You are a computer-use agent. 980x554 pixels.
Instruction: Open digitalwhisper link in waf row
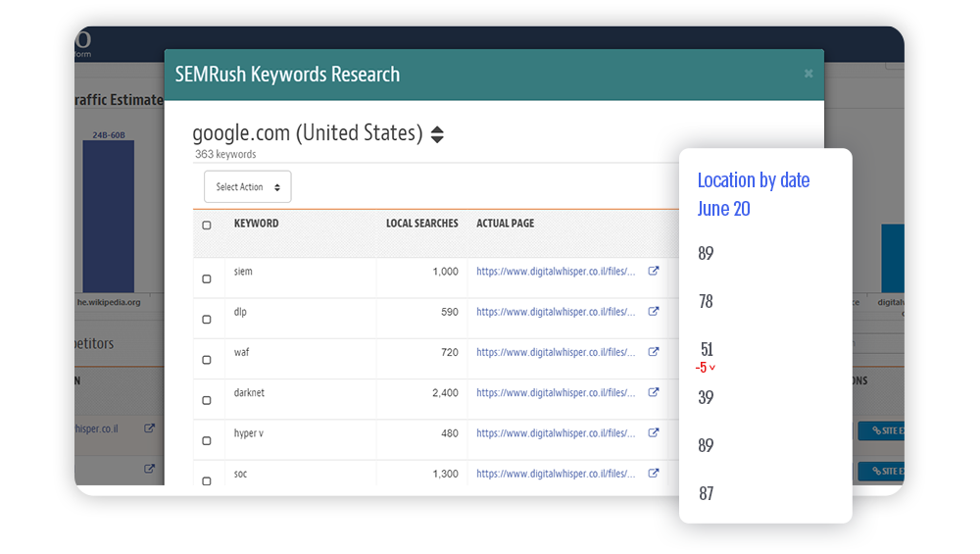coord(556,352)
